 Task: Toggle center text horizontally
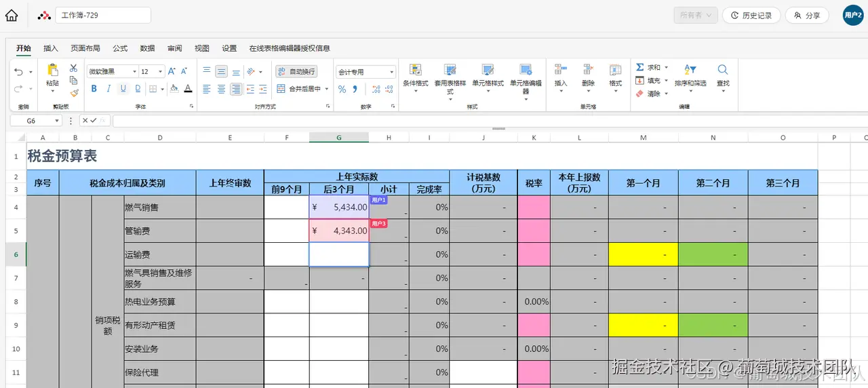(221, 89)
